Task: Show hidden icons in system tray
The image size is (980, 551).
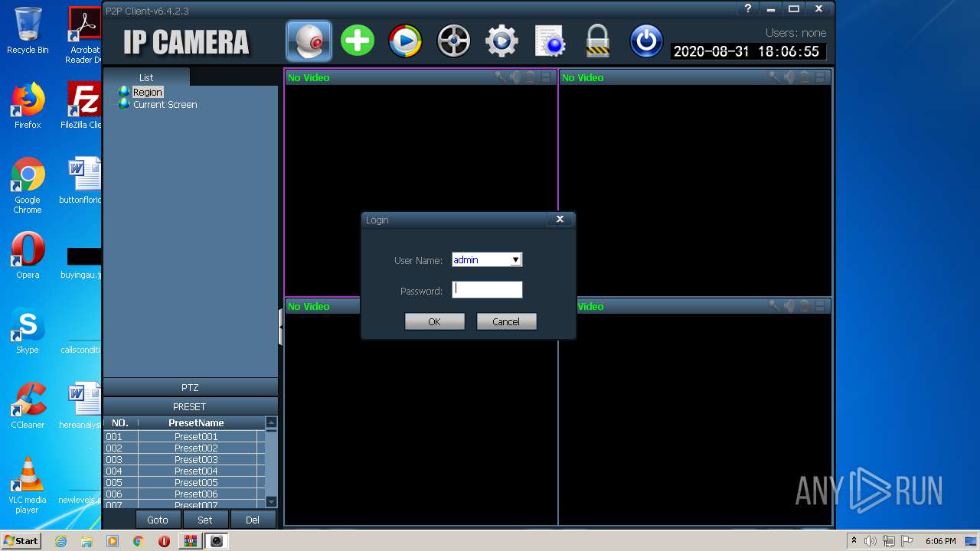Action: (x=854, y=541)
